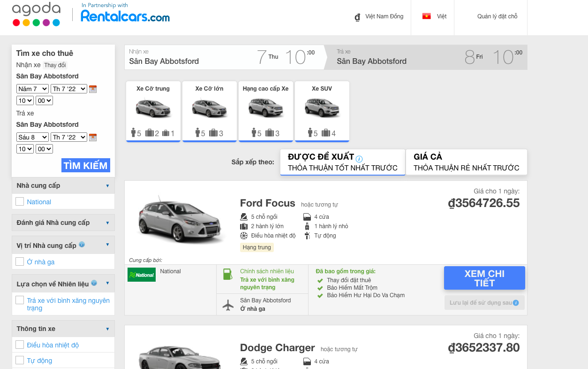The image size is (588, 369).
Task: Tick the Ở nhà ga checkbox
Action: pyautogui.click(x=20, y=261)
